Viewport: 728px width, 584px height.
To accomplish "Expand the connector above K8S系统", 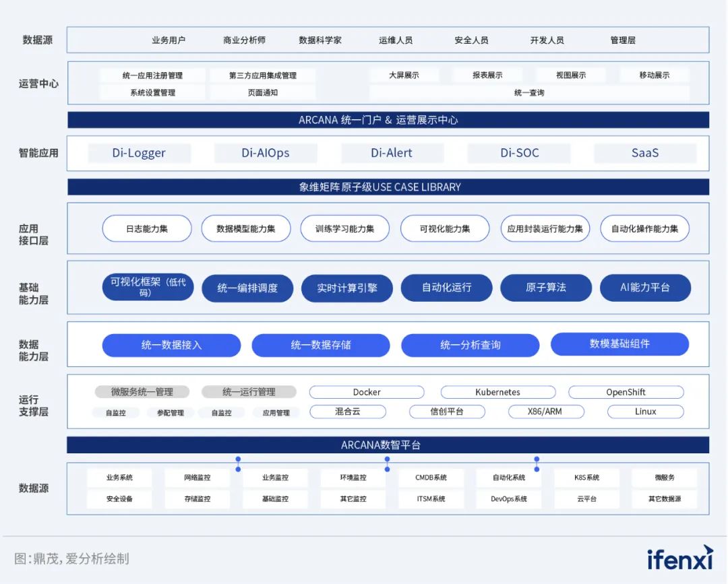I will point(537,462).
